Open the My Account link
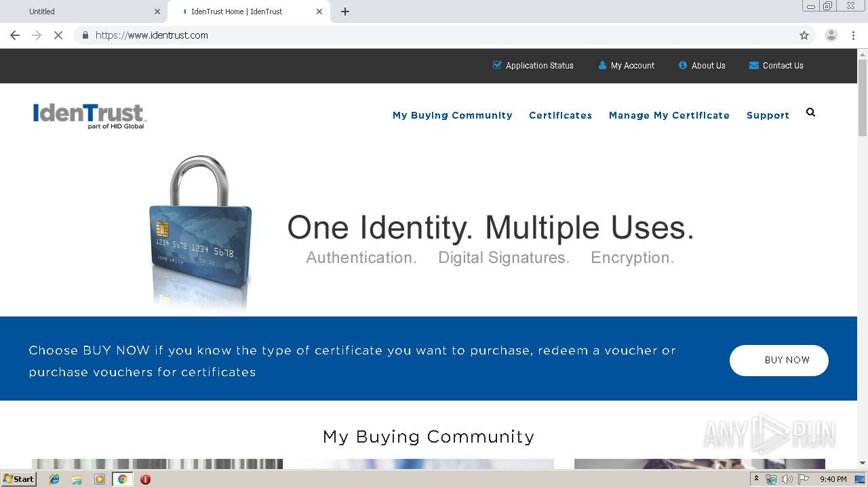 point(627,66)
